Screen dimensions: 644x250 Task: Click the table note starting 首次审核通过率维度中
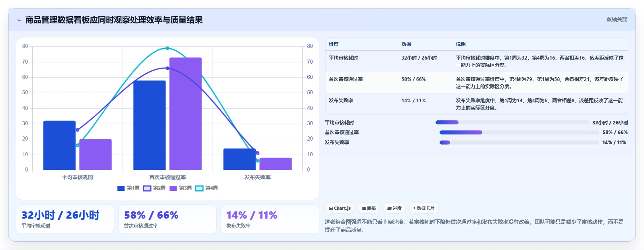pos(540,83)
